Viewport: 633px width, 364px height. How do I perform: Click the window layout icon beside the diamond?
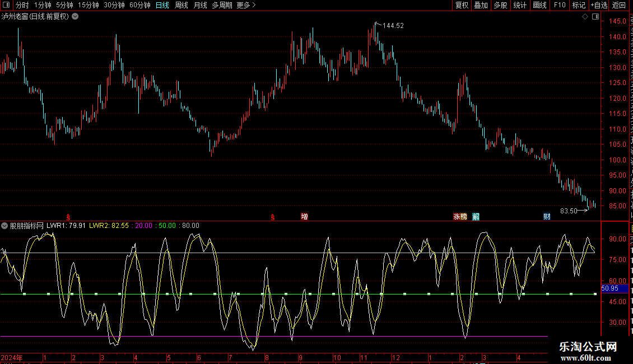pos(595,17)
